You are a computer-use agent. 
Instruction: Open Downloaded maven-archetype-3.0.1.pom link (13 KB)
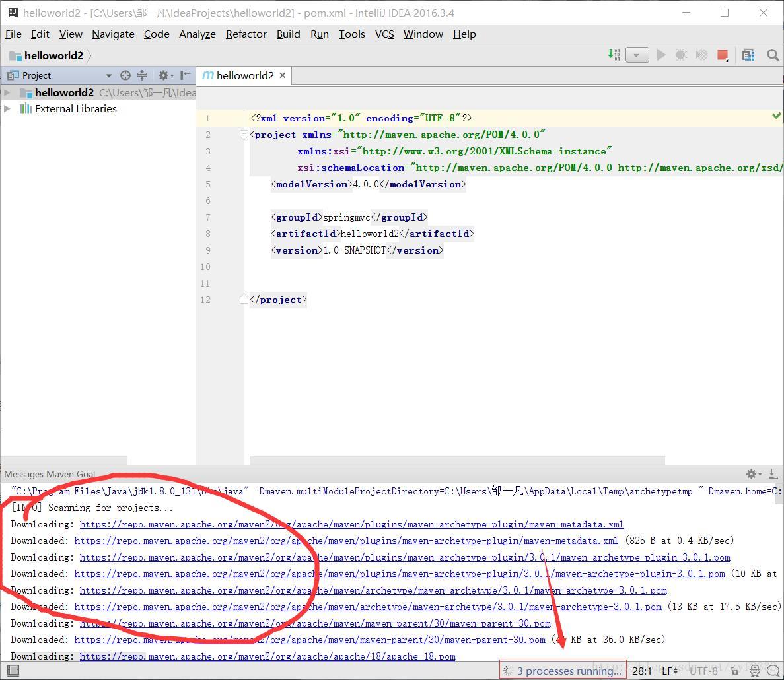point(368,607)
